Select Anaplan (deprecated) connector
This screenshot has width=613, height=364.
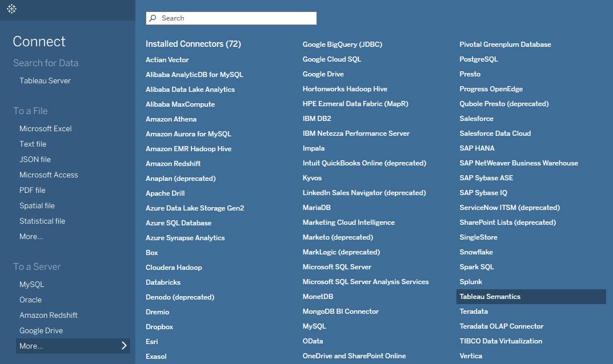click(181, 179)
